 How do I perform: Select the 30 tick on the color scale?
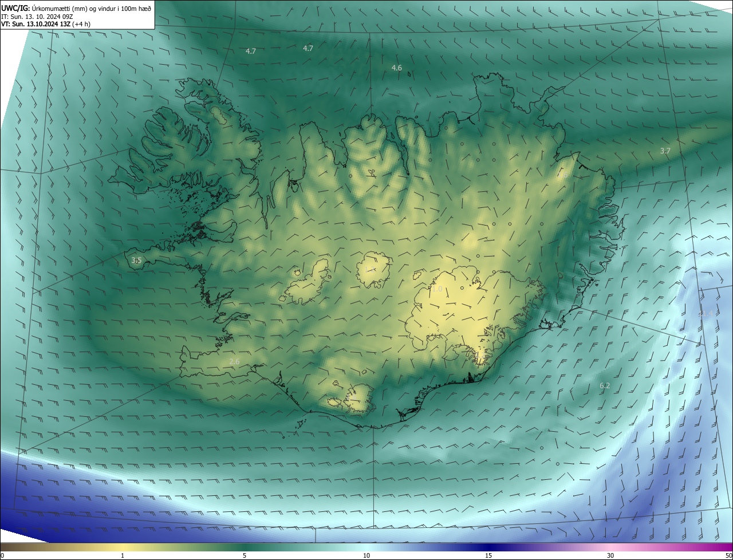pos(610,555)
